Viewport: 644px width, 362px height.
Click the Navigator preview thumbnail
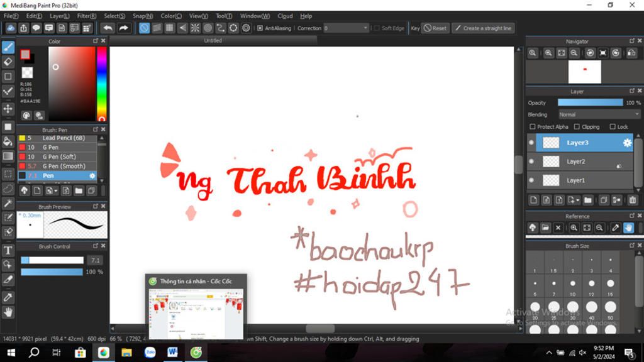coord(584,72)
